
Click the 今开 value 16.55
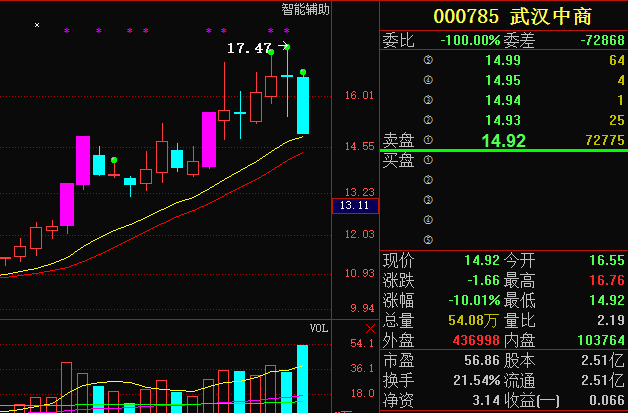click(x=607, y=260)
